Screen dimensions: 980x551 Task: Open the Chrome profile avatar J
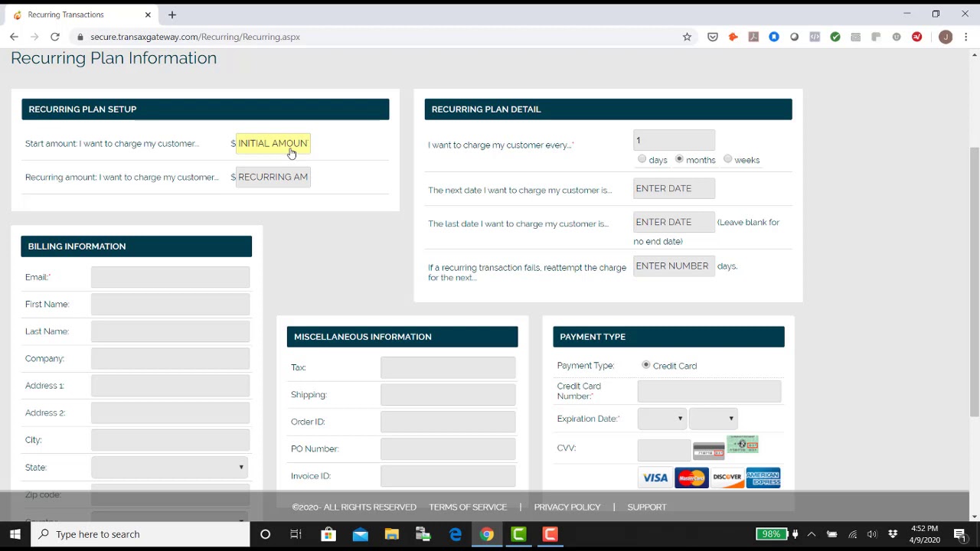point(946,37)
